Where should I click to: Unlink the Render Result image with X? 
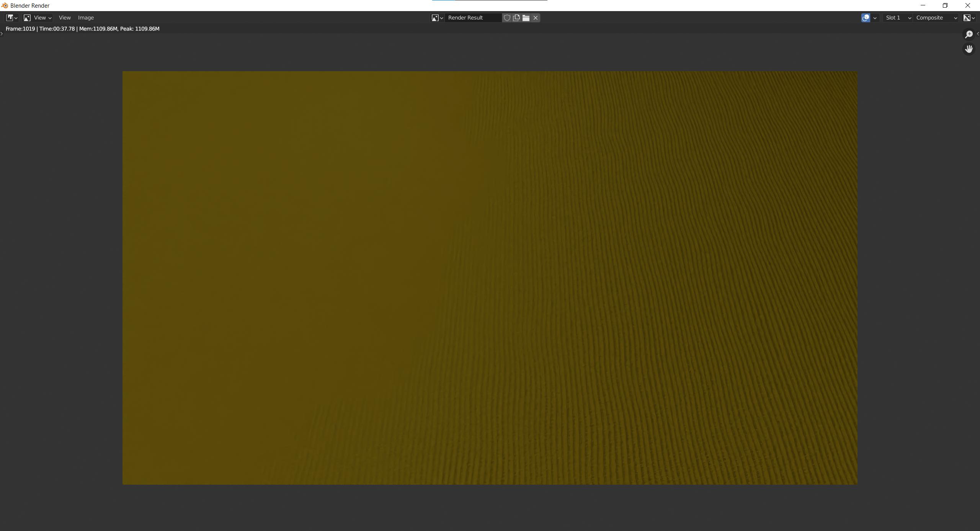point(536,18)
